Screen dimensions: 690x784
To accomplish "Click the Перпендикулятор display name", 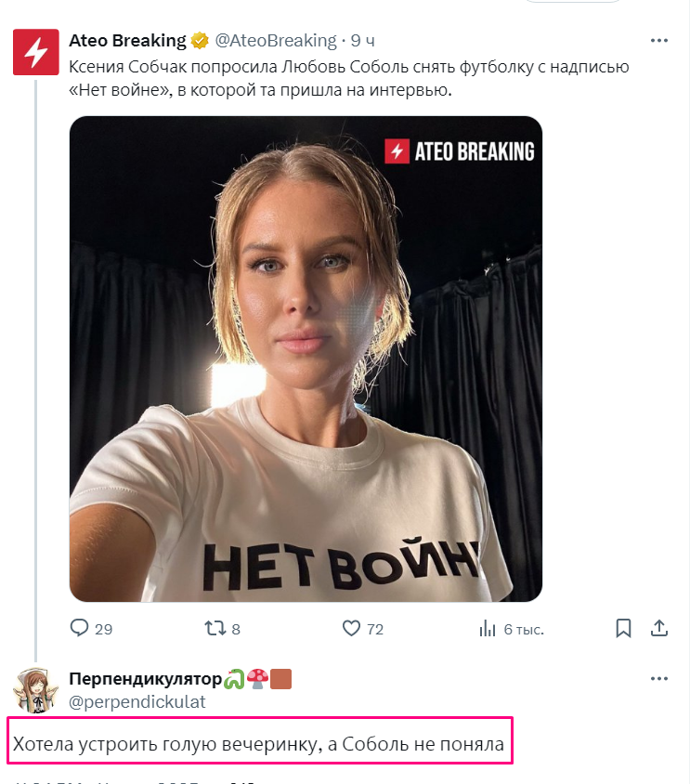I will coord(145,679).
